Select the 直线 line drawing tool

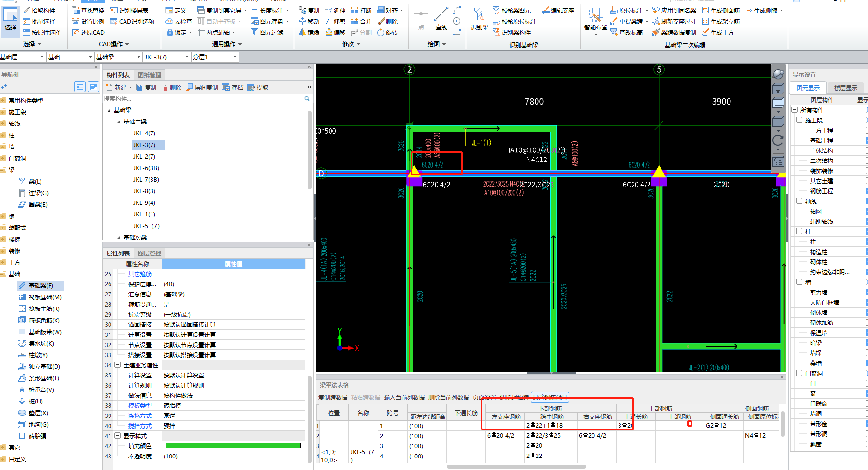[441, 19]
